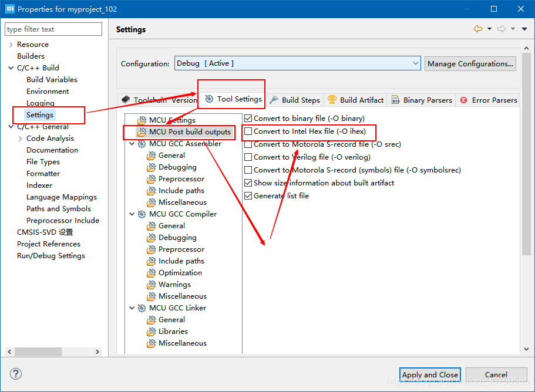Switch to the Build Steps tab
The width and height of the screenshot is (535, 392).
(295, 100)
